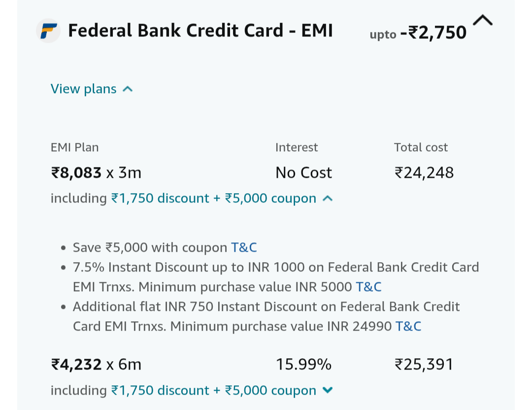532x410 pixels.
Task: Click the ₹24,248 total cost value
Action: [424, 173]
